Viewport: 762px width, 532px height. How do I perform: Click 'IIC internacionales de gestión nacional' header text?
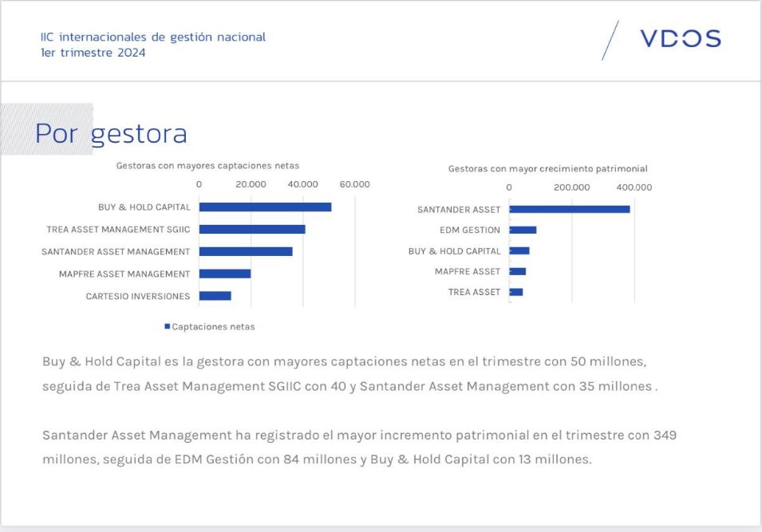coord(153,37)
